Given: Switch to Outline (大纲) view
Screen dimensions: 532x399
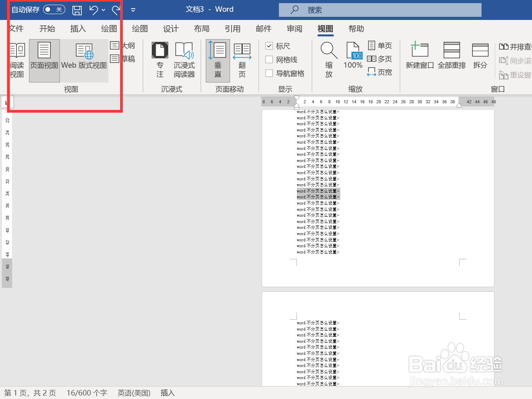Looking at the screenshot, I should click(123, 45).
